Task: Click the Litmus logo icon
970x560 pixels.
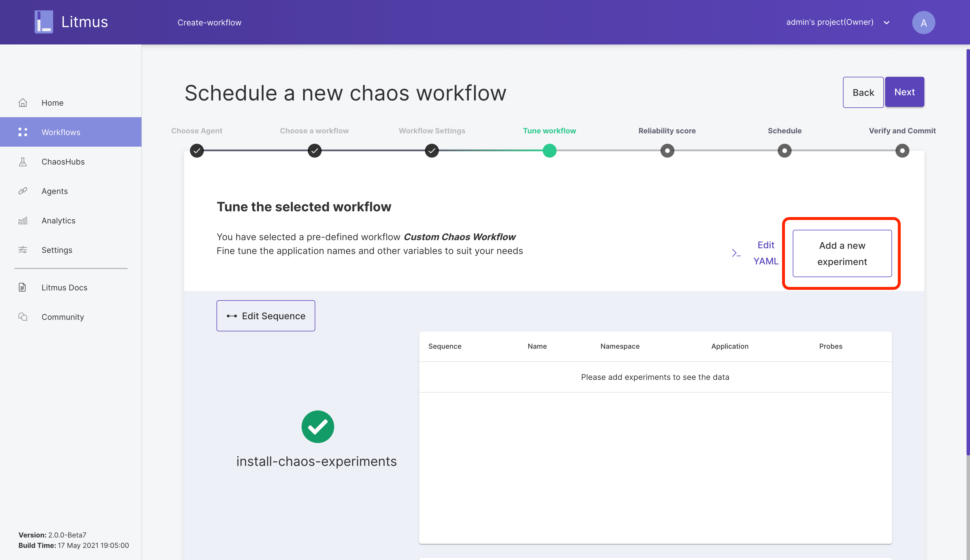Action: [x=44, y=22]
